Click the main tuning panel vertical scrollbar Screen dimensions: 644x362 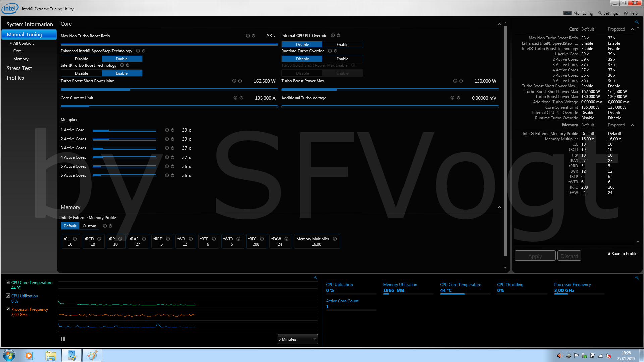click(505, 141)
